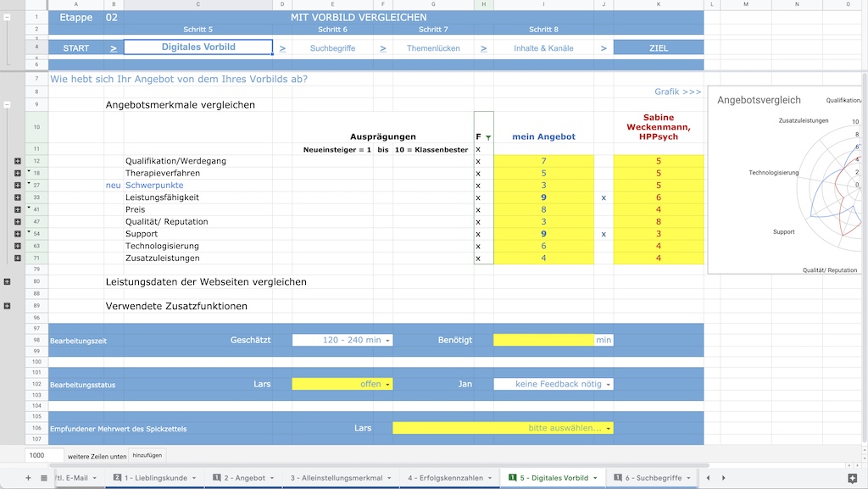The height and width of the screenshot is (489, 868).
Task: Click the comment badge on the Lieblingskunde tab
Action: [117, 477]
